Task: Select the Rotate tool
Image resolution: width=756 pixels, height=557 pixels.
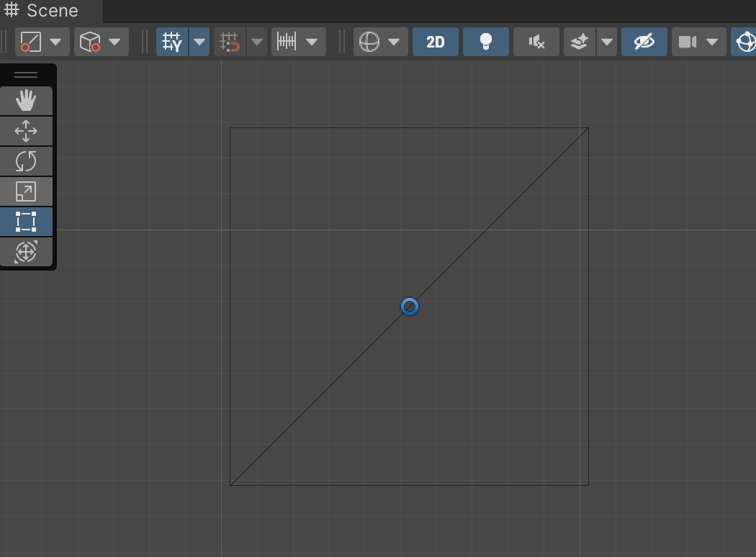Action: pos(26,161)
